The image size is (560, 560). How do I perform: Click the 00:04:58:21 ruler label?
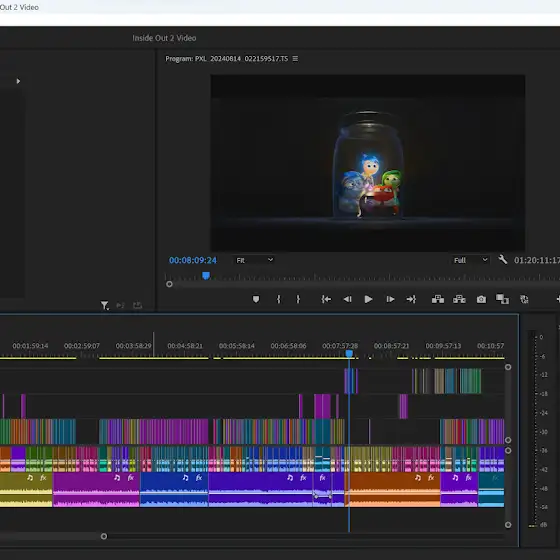coord(185,346)
